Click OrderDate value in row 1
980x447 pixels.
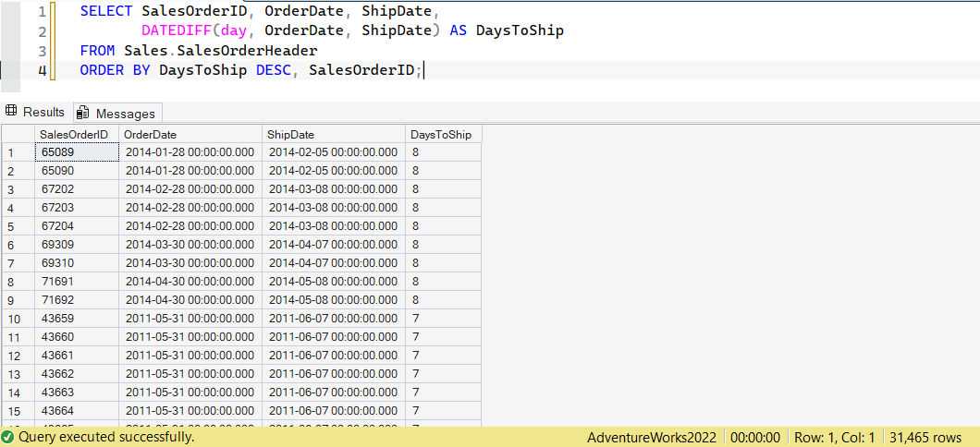pos(190,151)
